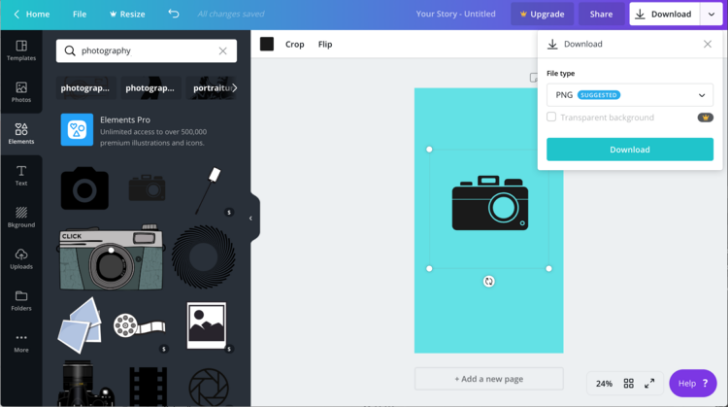
Task: Enter fullscreen presentation mode icon
Action: click(x=649, y=383)
